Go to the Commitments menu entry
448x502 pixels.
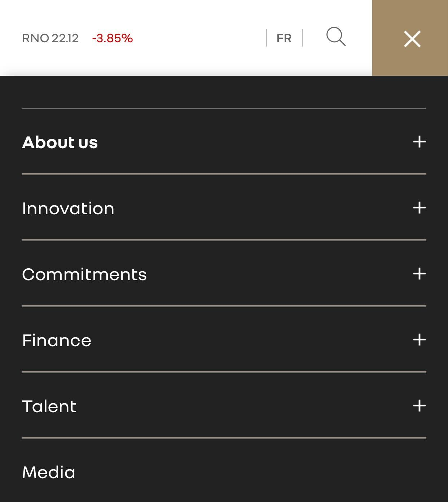[x=84, y=274]
